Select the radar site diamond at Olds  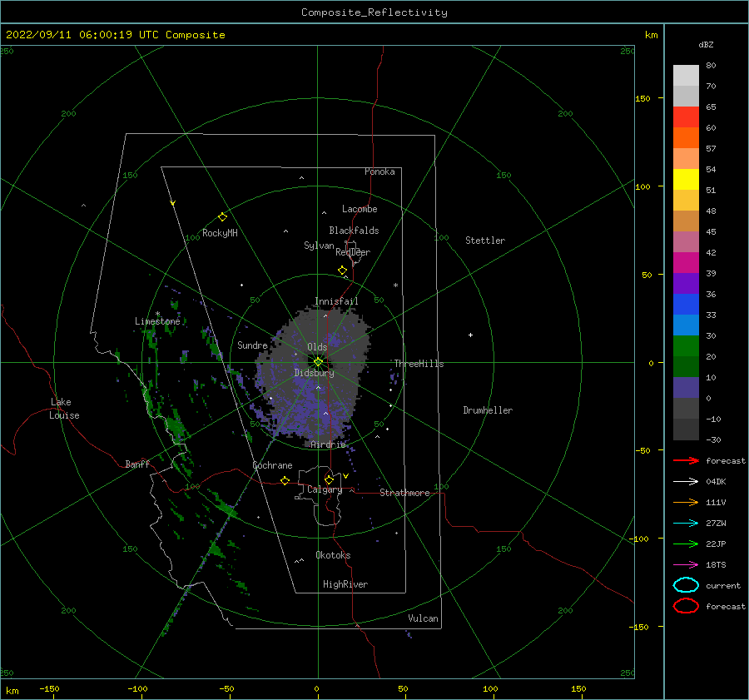(x=318, y=362)
